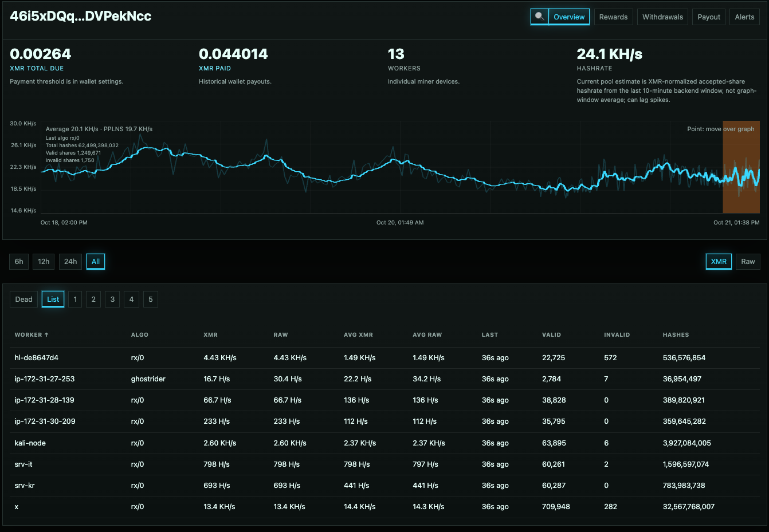
Task: Sort by the WORKER column header
Action: [32, 335]
